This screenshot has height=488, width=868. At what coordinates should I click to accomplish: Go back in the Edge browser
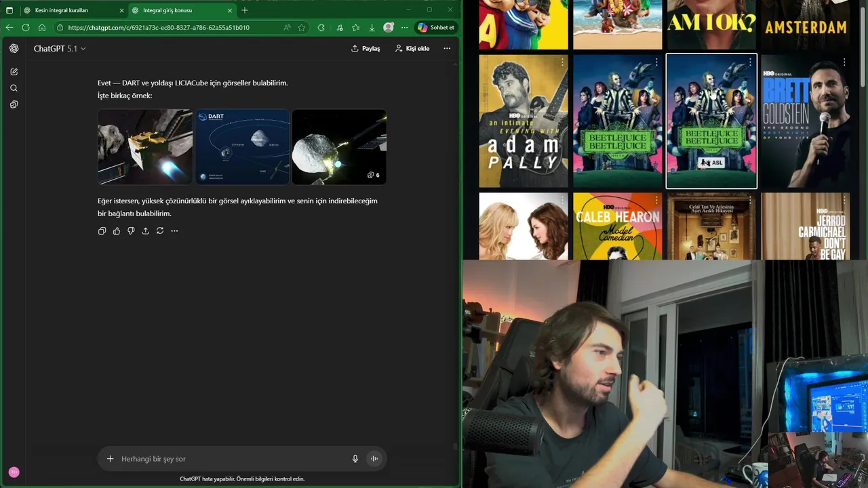pyautogui.click(x=9, y=28)
